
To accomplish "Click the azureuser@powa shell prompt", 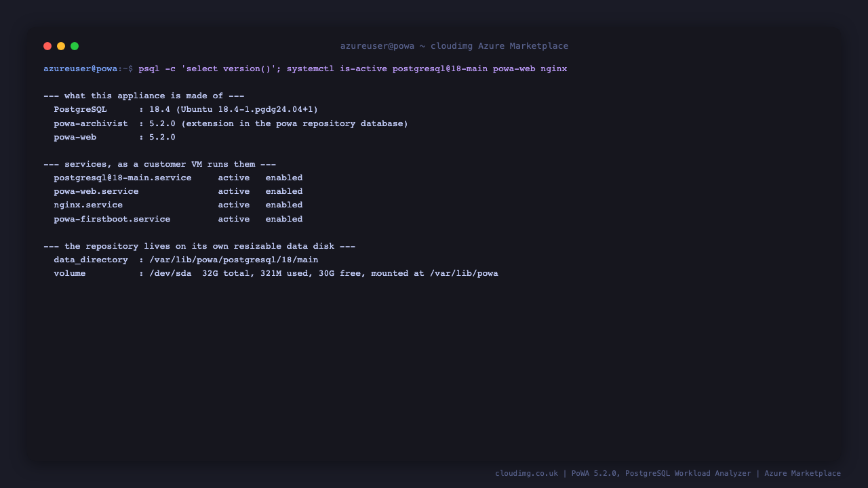I will (88, 69).
